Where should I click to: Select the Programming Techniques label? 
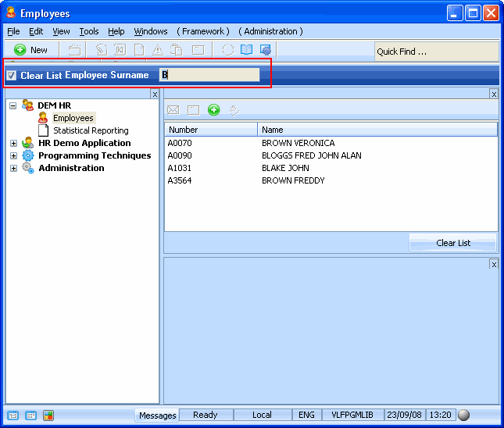coord(95,155)
